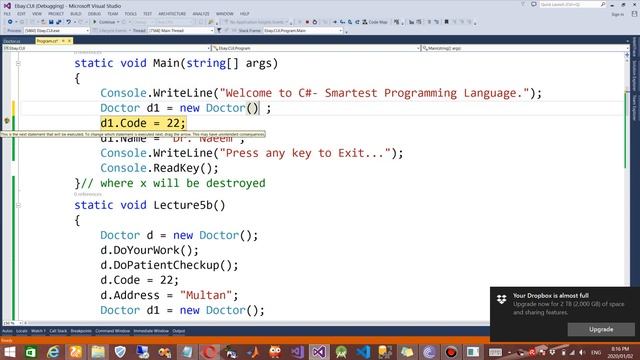The width and height of the screenshot is (640, 360).
Task: Click the Navigate Backward toolbar icon
Action: click(10, 22)
